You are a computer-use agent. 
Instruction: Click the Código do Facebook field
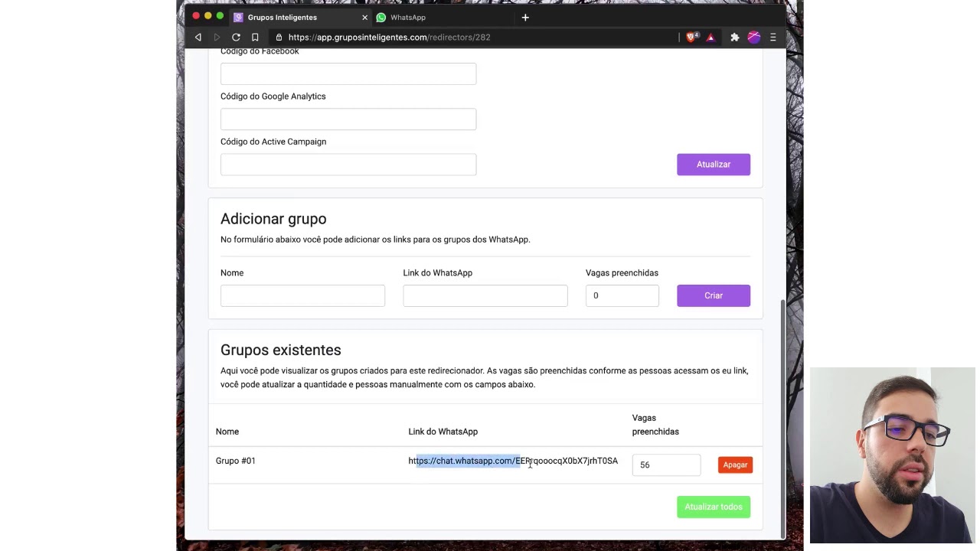coord(348,73)
